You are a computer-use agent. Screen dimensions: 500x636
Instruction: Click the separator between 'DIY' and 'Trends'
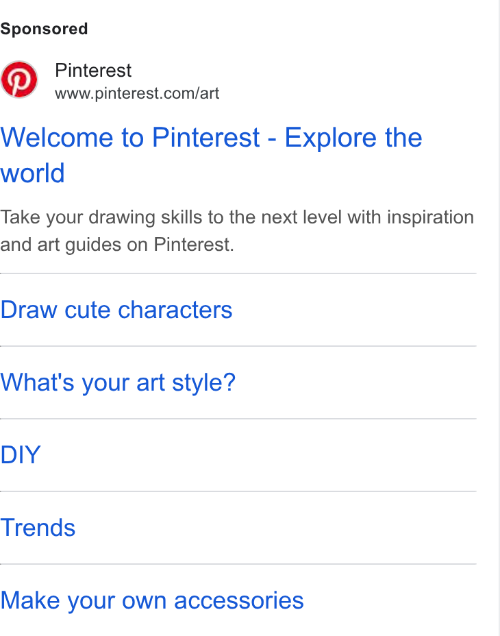[x=238, y=491]
